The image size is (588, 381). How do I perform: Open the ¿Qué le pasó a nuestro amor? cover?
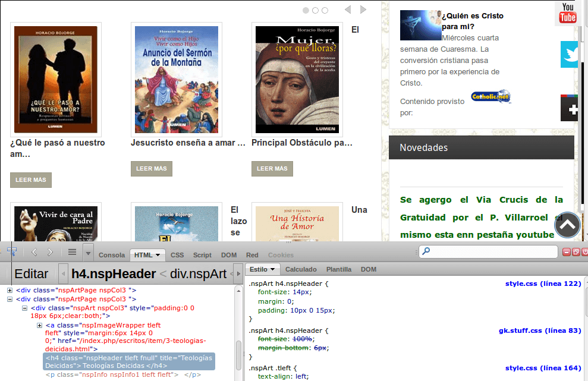(x=56, y=80)
